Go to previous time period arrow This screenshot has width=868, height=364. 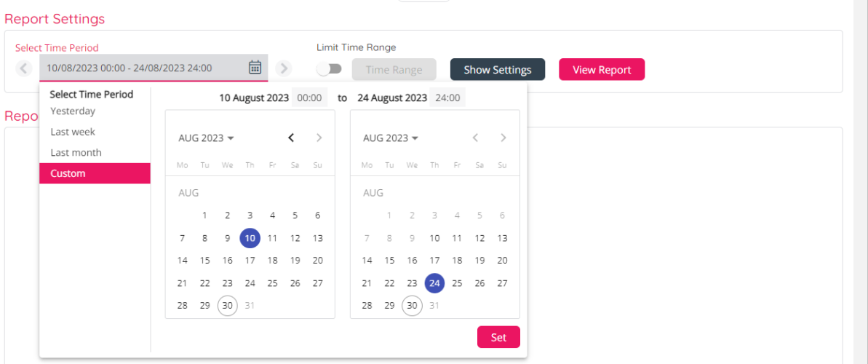pyautogui.click(x=24, y=68)
